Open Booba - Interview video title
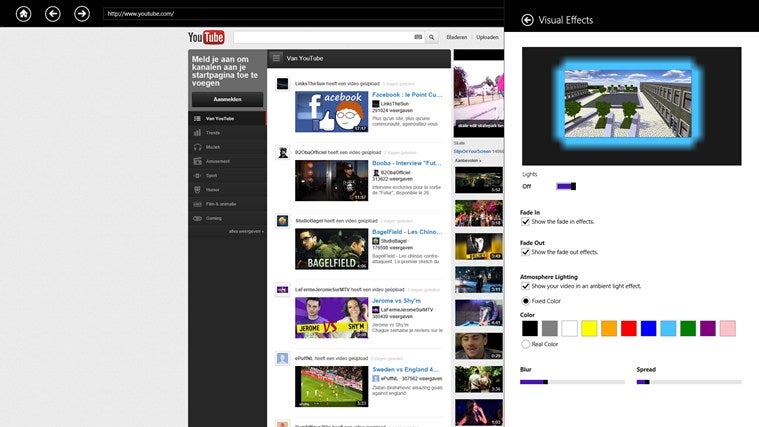 click(x=407, y=163)
